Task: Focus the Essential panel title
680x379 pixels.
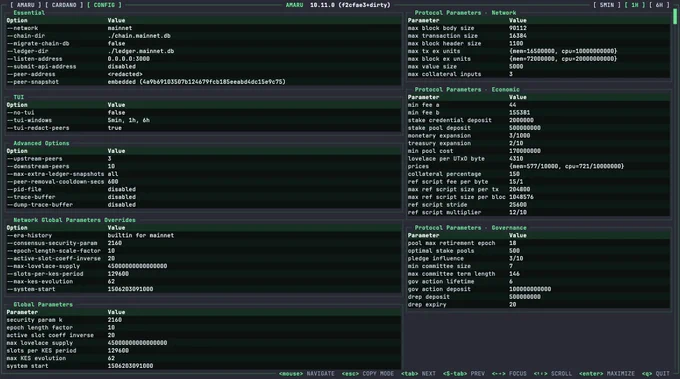Action: coord(29,13)
